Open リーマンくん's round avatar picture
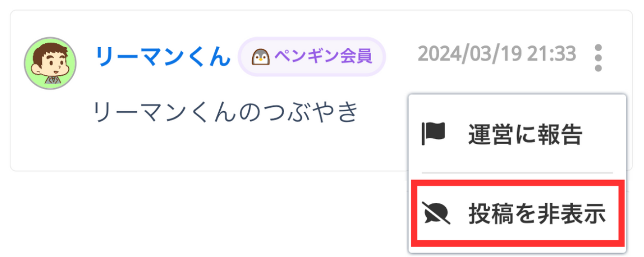This screenshot has width=644, height=257. (50, 63)
